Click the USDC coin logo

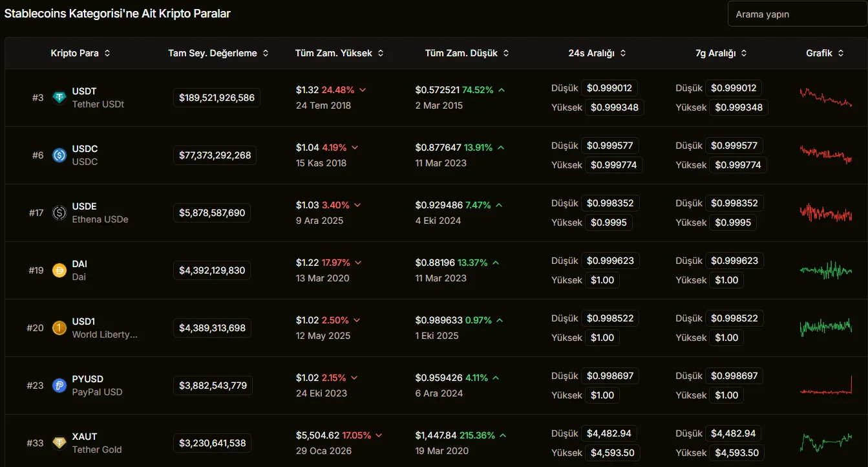coord(59,155)
